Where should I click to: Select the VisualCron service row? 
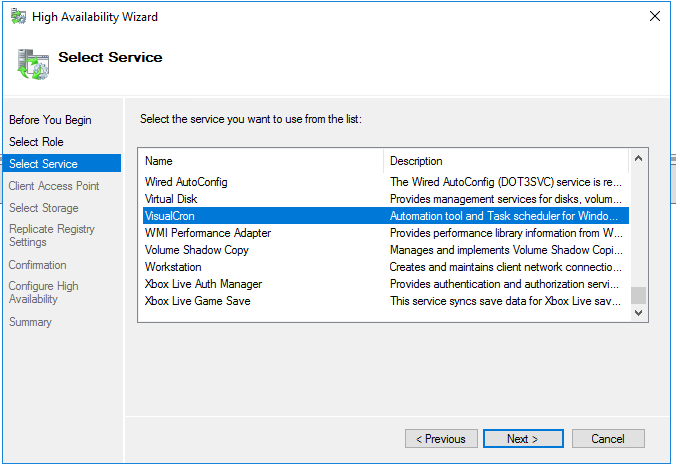pos(174,216)
